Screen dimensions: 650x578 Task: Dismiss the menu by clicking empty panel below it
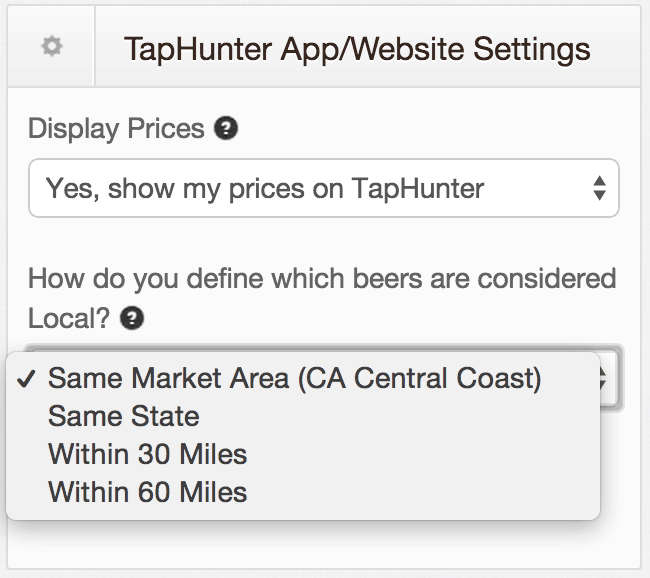[x=324, y=545]
